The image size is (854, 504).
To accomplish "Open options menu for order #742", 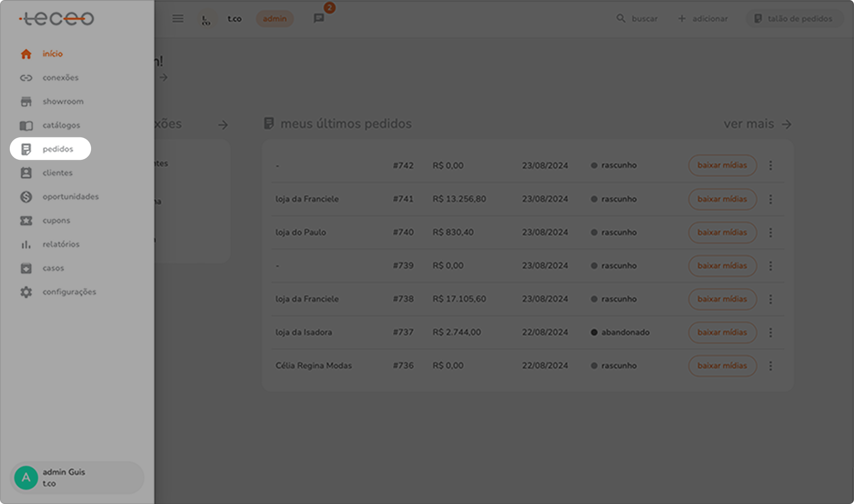I will 770,165.
